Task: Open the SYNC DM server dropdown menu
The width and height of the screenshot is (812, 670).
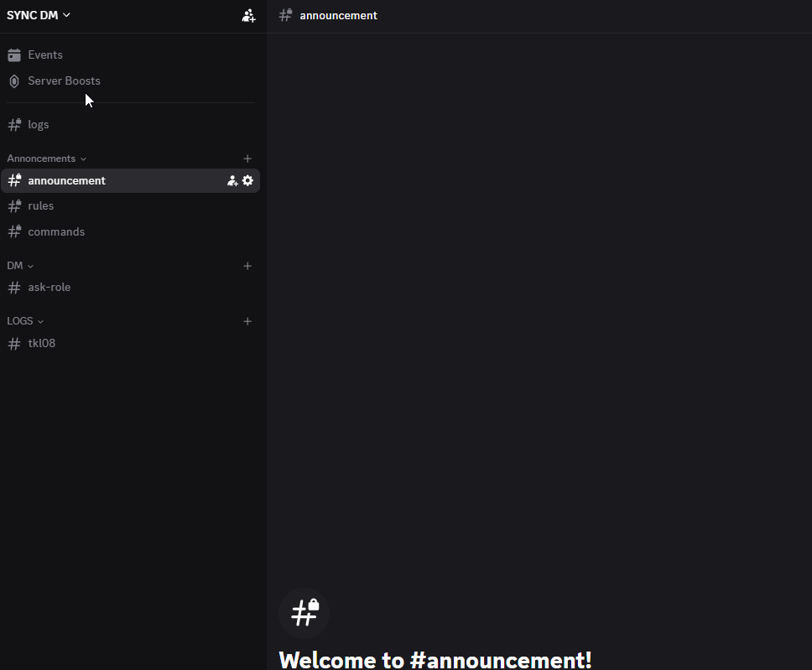Action: click(x=39, y=15)
